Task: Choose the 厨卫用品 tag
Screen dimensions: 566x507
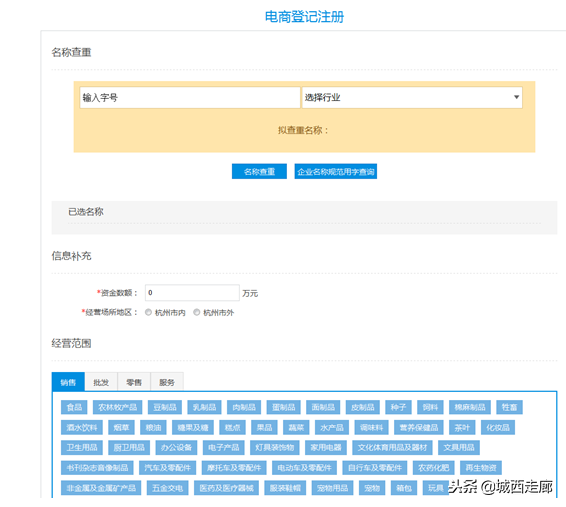Action: click(129, 447)
